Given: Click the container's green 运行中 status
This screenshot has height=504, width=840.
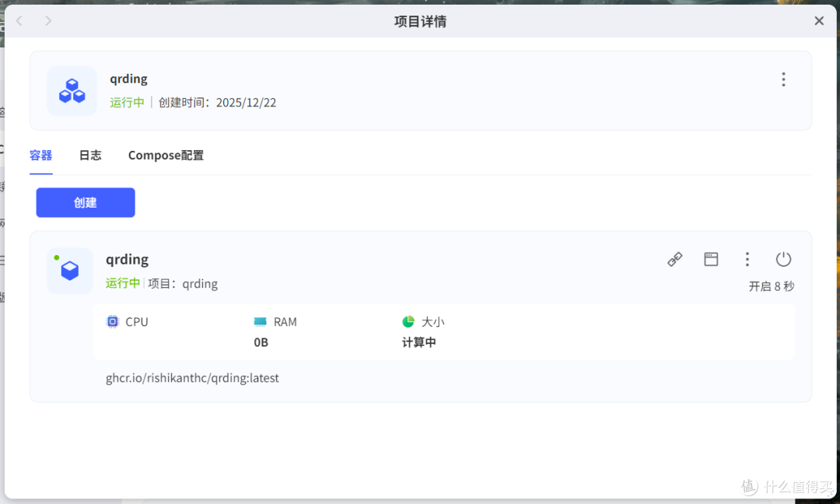Looking at the screenshot, I should pyautogui.click(x=123, y=283).
